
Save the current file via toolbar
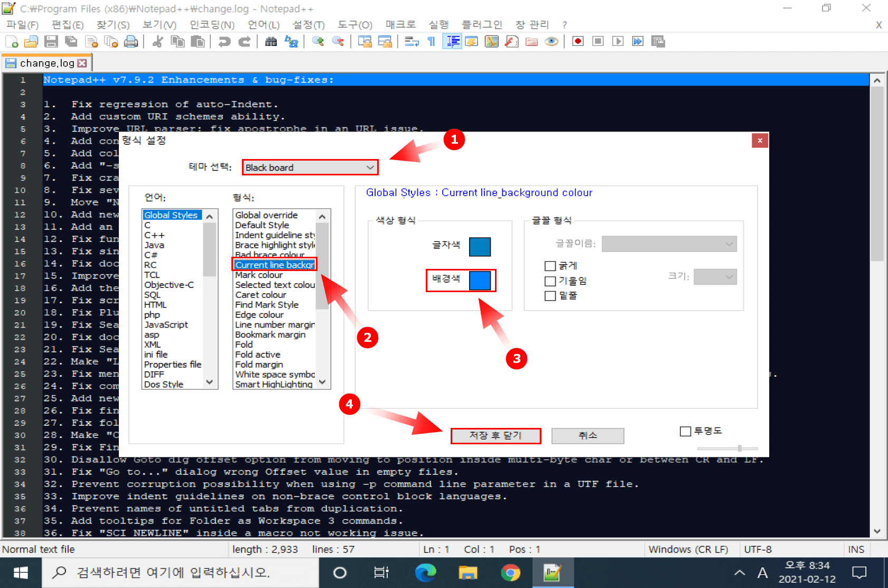pyautogui.click(x=51, y=42)
